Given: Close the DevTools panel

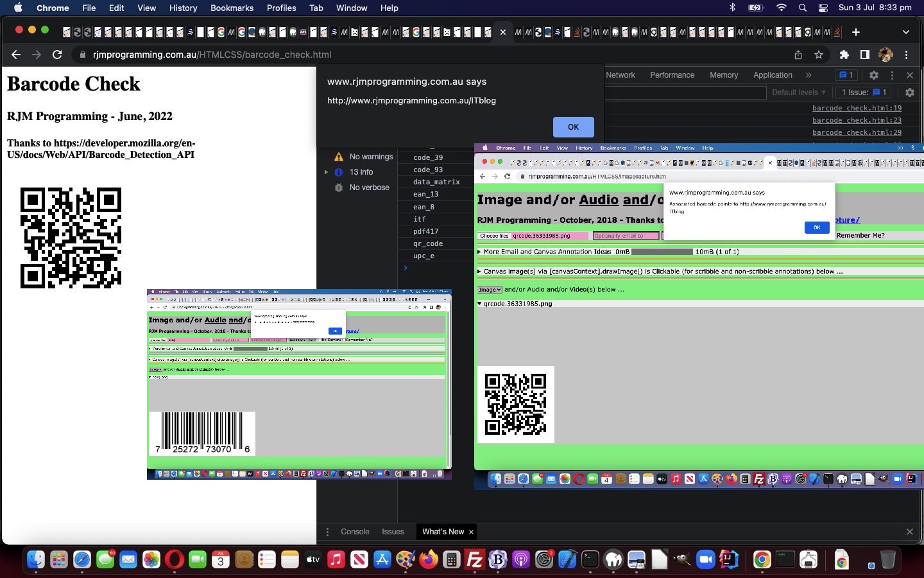Looking at the screenshot, I should 910,75.
